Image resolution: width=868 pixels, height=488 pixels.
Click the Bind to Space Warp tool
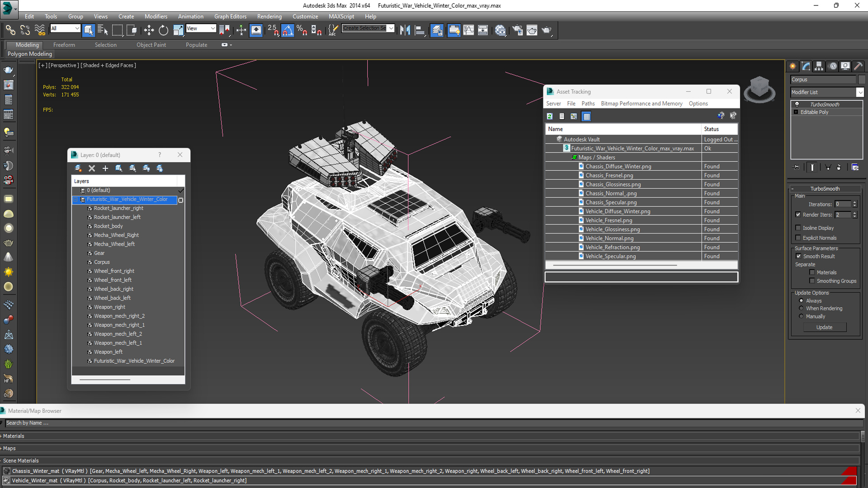(x=40, y=30)
